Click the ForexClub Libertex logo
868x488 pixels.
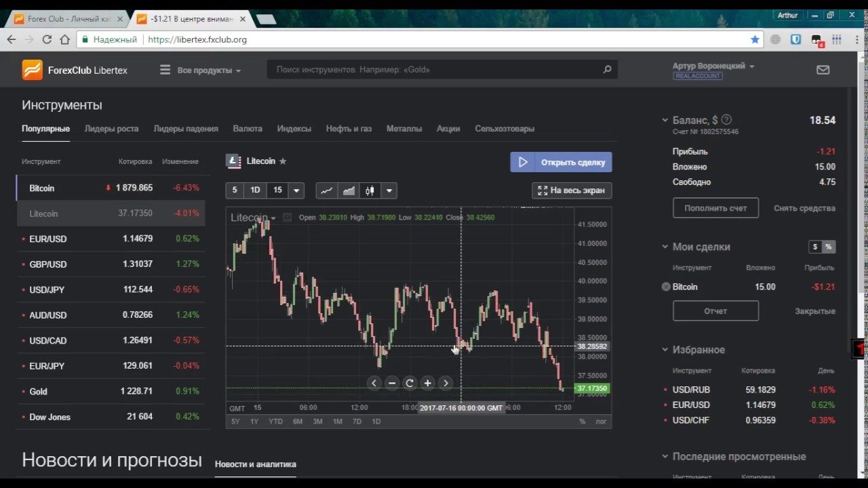click(75, 70)
